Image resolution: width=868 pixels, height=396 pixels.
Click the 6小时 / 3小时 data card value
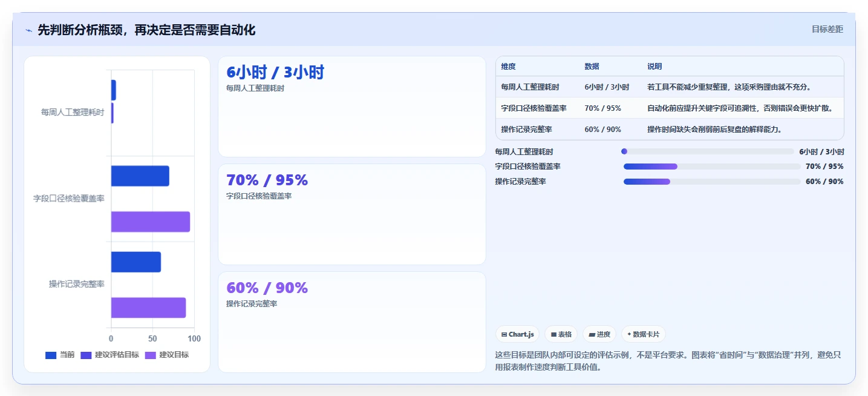[275, 73]
